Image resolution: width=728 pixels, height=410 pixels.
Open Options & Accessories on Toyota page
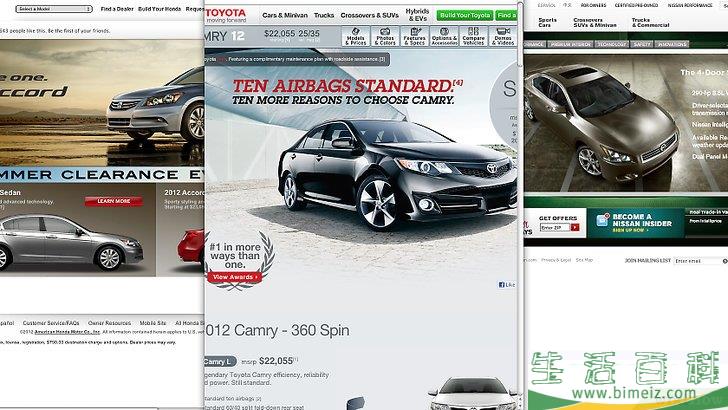tap(444, 37)
